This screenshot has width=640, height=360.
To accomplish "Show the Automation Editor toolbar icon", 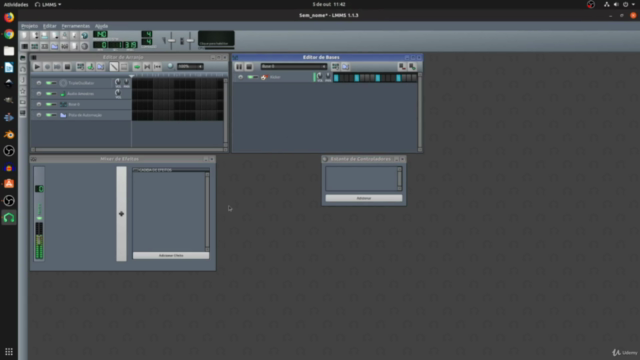I will (x=54, y=46).
